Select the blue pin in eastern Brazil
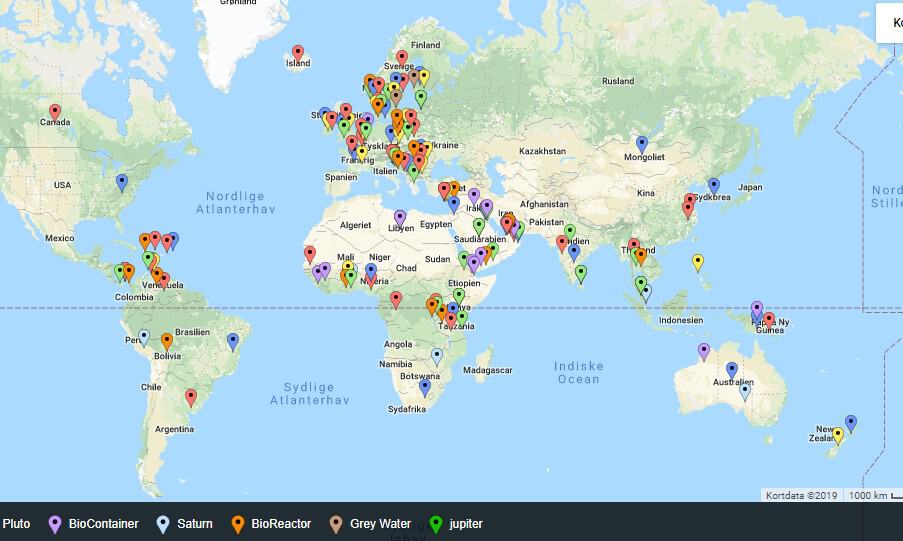Image resolution: width=903 pixels, height=541 pixels. click(233, 342)
